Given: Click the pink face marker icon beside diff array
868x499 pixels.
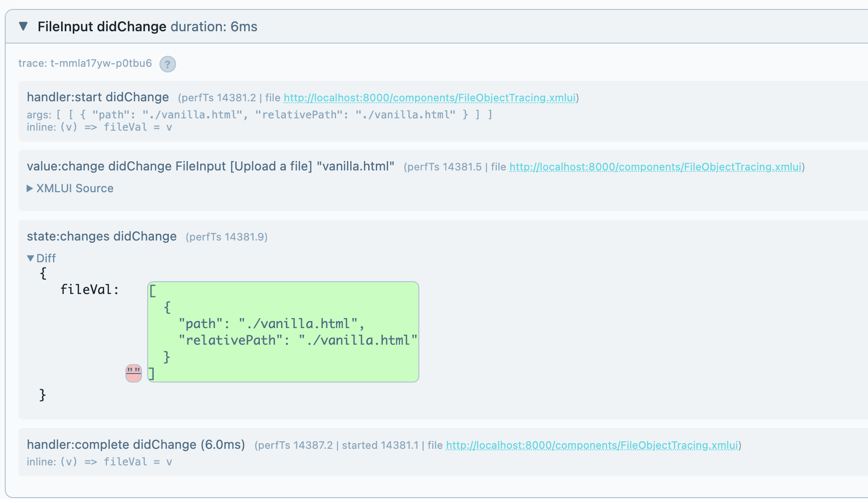Looking at the screenshot, I should tap(133, 373).
